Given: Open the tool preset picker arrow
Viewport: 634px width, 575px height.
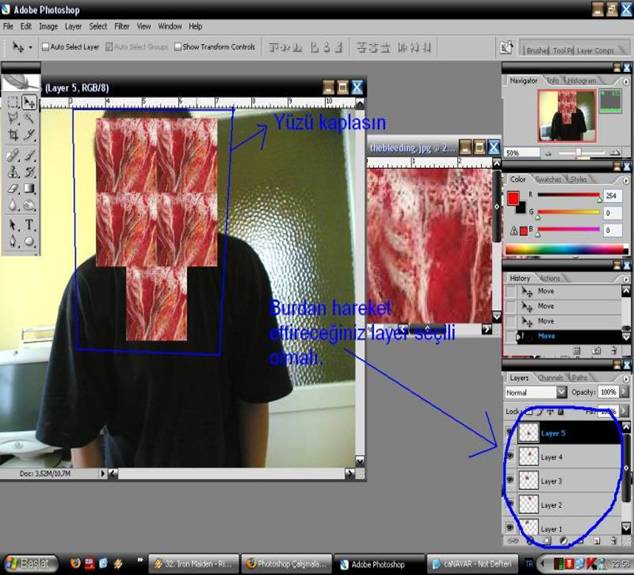Looking at the screenshot, I should [x=30, y=48].
